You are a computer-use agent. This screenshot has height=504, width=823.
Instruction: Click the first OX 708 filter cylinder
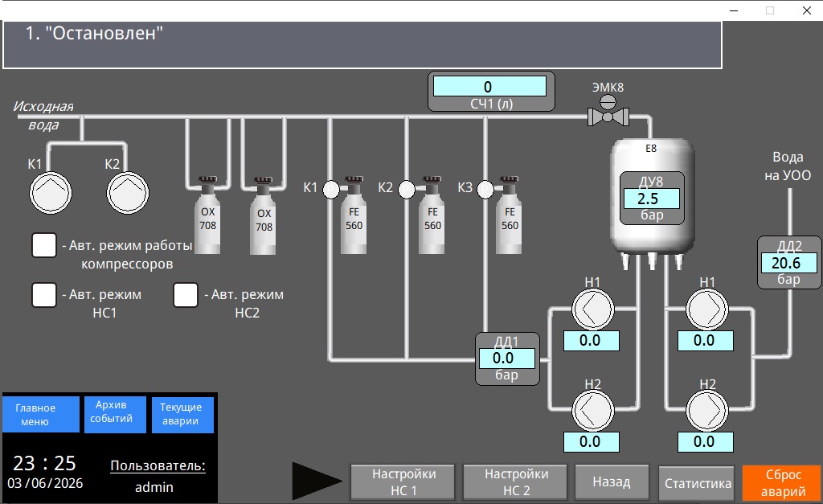[208, 215]
